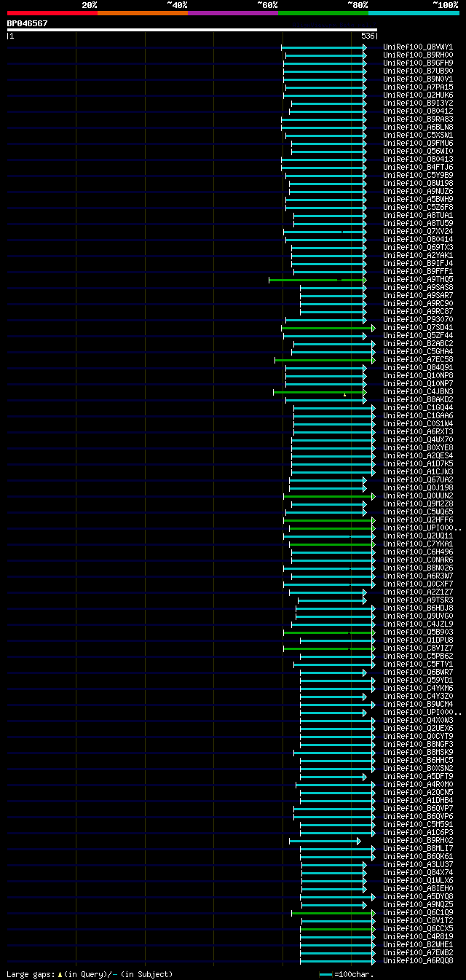Viewport: 466px width, 980px height.
Task: Open hit UniRef100_A9TSR3
Action: [418, 600]
